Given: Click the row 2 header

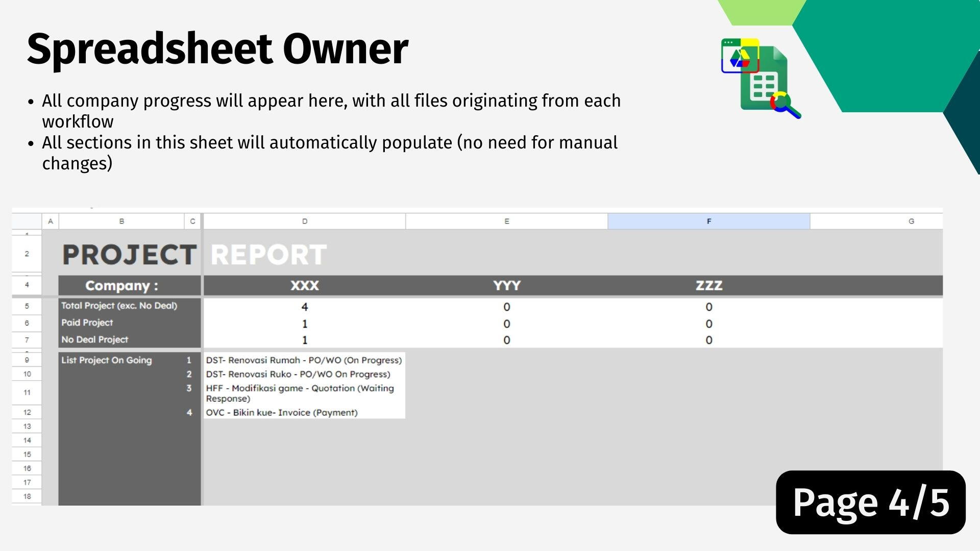Looking at the screenshot, I should coord(27,254).
